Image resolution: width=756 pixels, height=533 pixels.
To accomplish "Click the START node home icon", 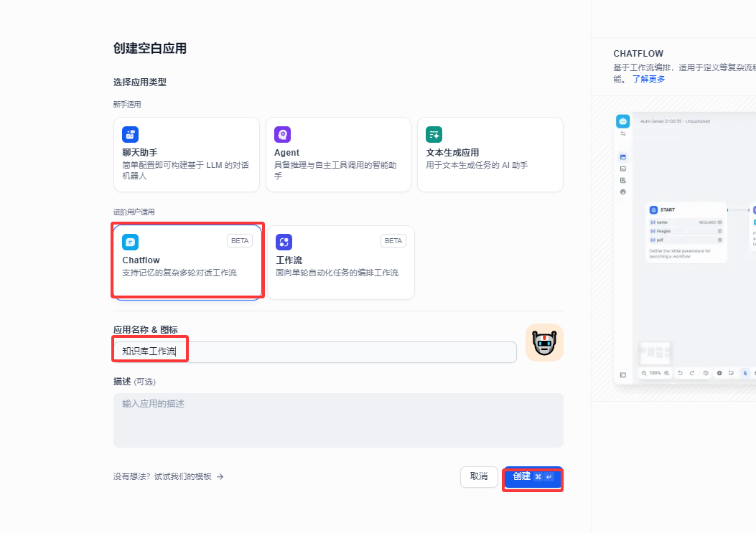I will (x=653, y=210).
